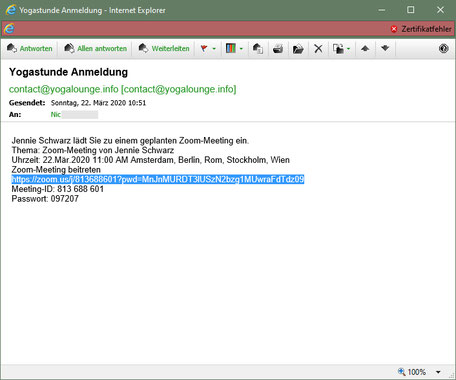The height and width of the screenshot is (380, 456).
Task: Maximize the Internet Explorer window
Action: tap(411, 10)
